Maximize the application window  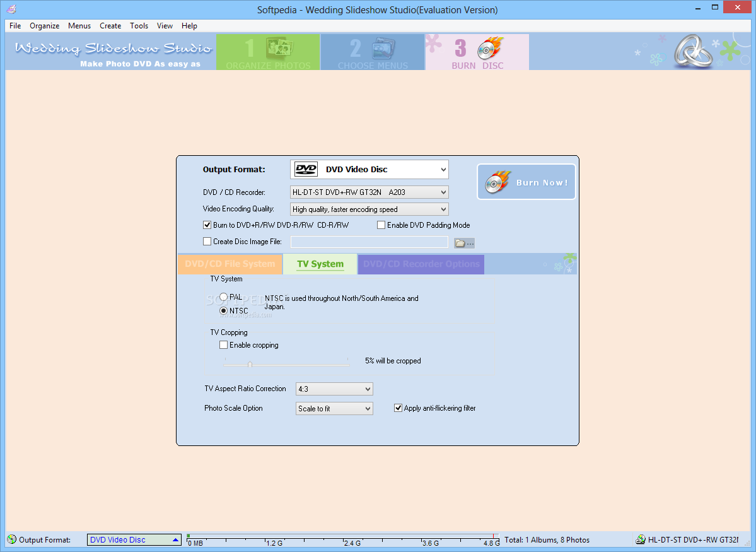coord(715,7)
